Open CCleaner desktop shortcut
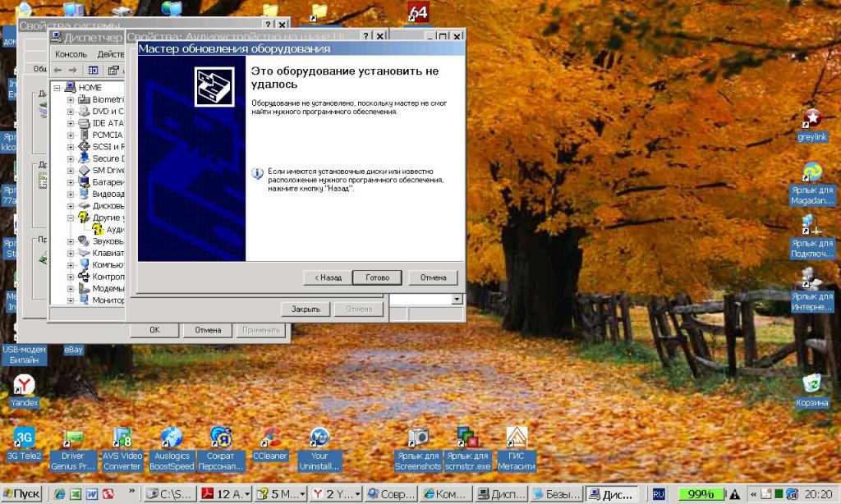The height and width of the screenshot is (504, 841). pos(269,438)
